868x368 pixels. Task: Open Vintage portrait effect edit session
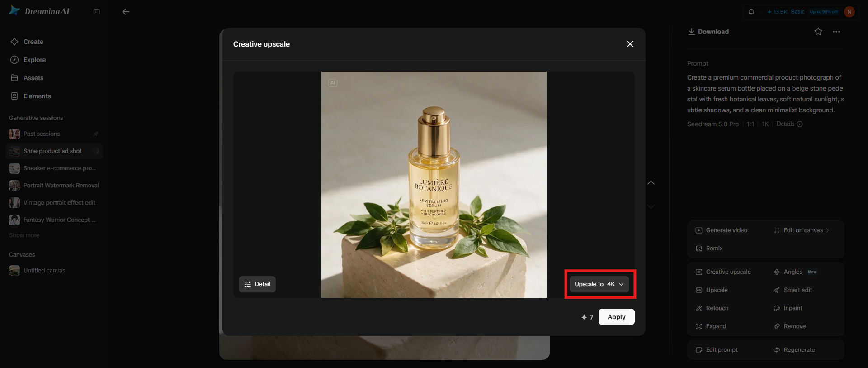point(54,203)
